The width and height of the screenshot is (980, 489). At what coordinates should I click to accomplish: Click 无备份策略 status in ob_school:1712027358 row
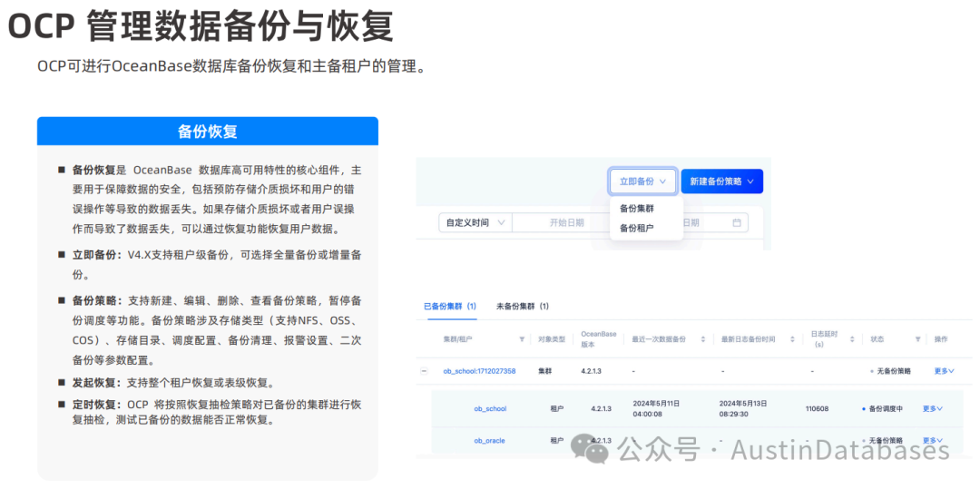click(894, 371)
